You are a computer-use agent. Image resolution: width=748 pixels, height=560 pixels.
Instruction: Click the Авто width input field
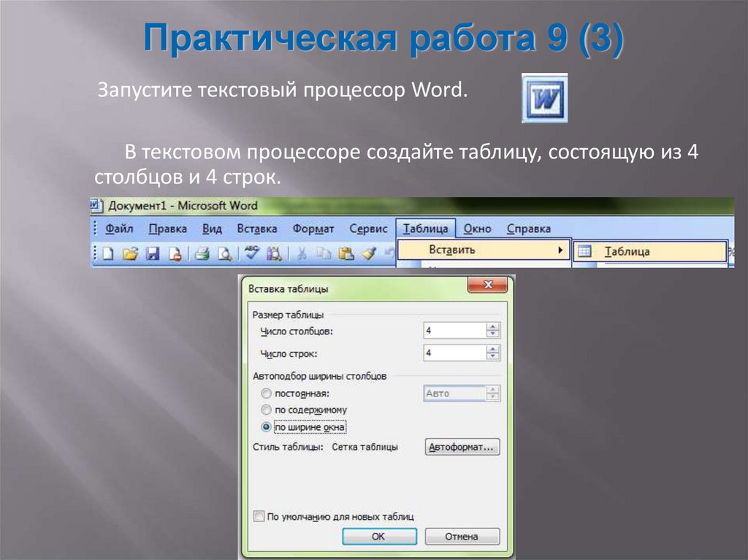455,394
